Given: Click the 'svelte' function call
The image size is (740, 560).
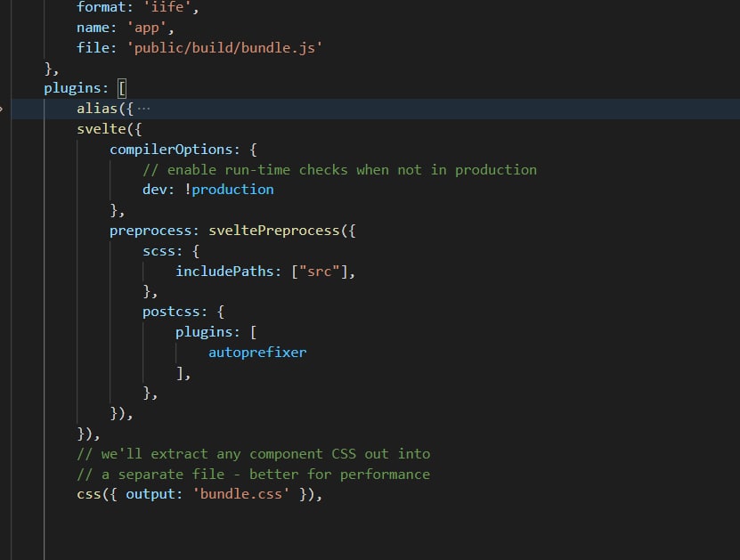Looking at the screenshot, I should (x=102, y=129).
